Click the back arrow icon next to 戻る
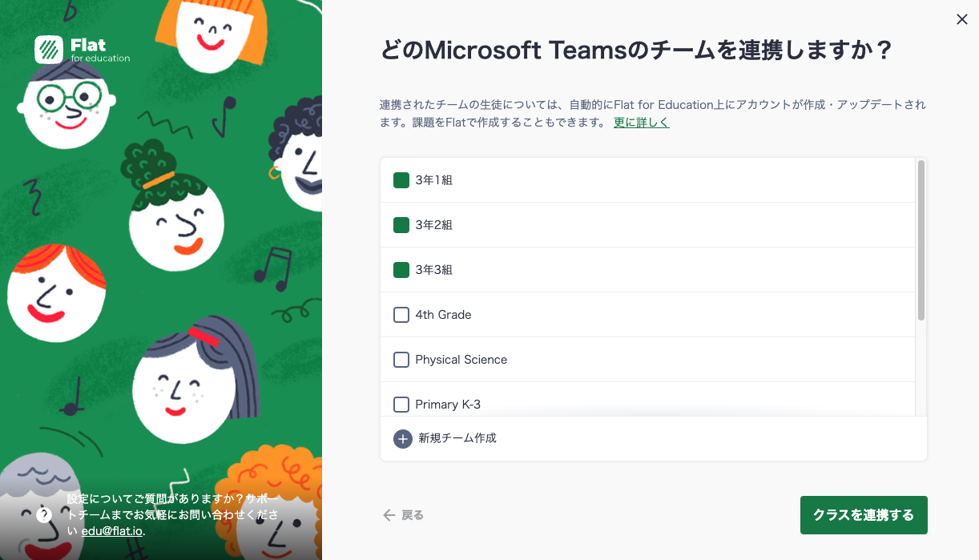 [389, 515]
